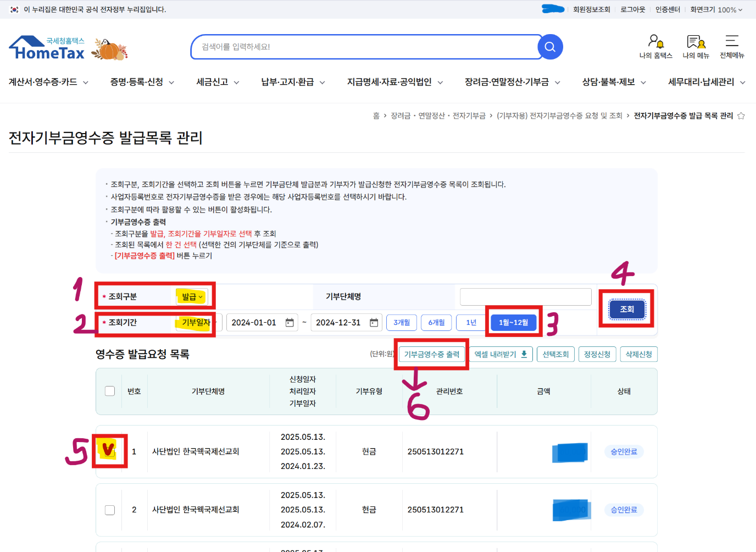This screenshot has height=552, width=756.
Task: Toggle the select-all checkbox in the table header
Action: 109,391
